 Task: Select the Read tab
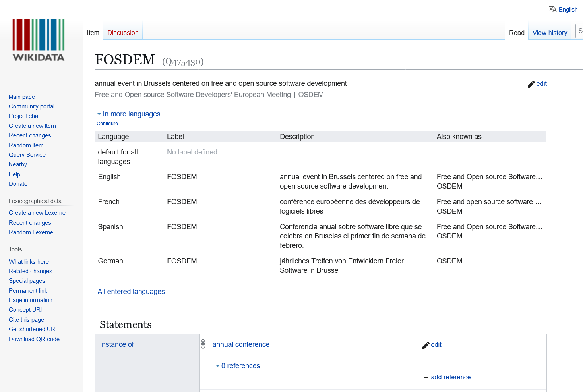[517, 33]
